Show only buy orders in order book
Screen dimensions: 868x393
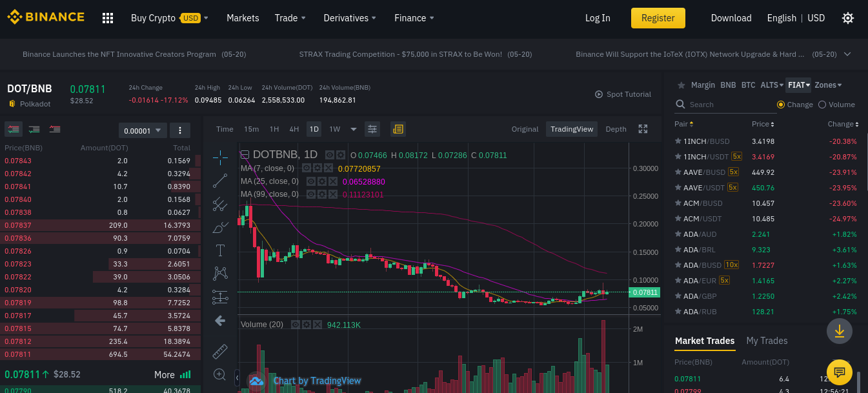[34, 130]
